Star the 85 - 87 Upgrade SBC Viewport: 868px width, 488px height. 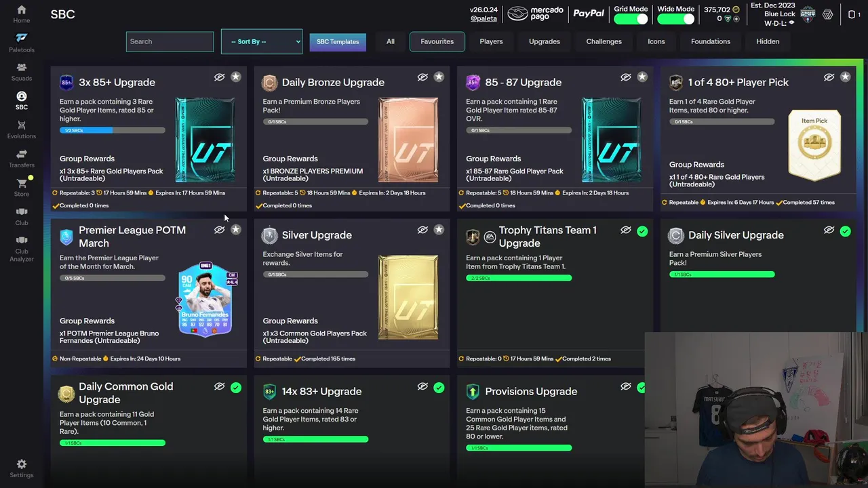pos(642,77)
